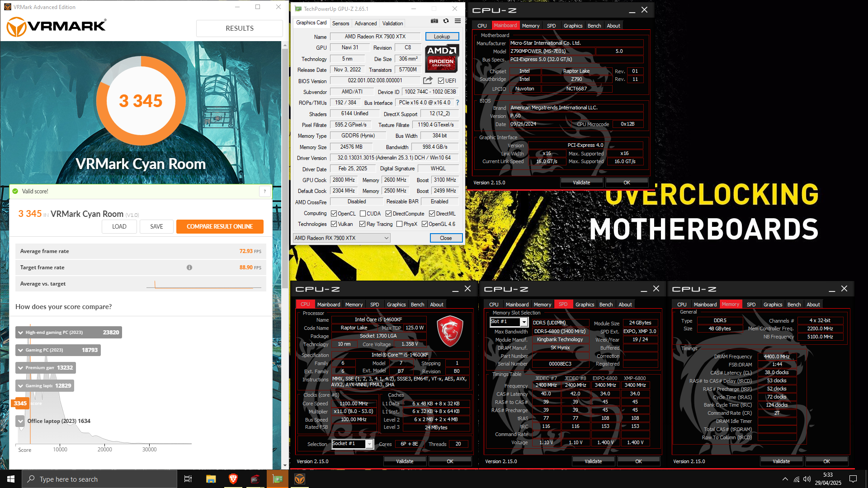Image resolution: width=868 pixels, height=488 pixels.
Task: Expand Office laptop (2023) entry
Action: [20, 421]
